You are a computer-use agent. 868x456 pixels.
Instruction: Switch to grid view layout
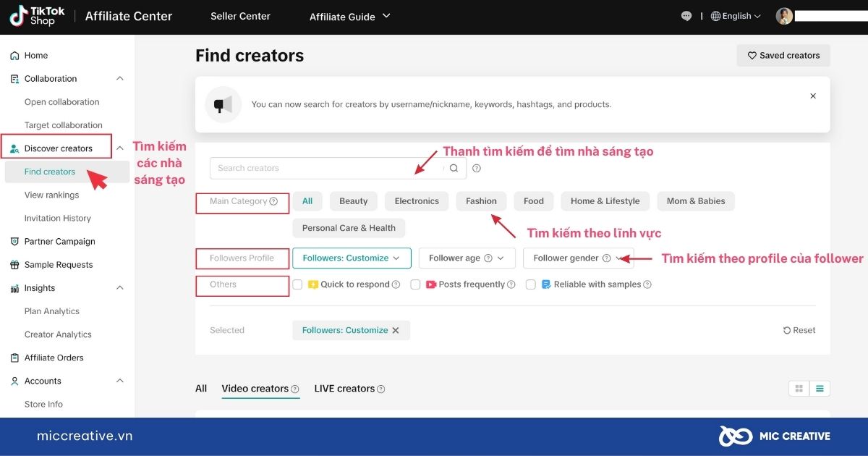pyautogui.click(x=799, y=389)
